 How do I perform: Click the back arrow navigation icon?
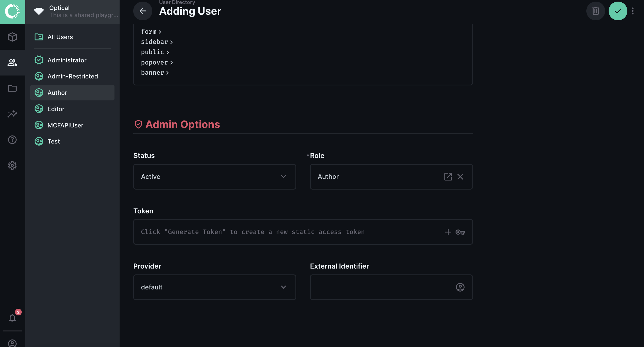[142, 11]
